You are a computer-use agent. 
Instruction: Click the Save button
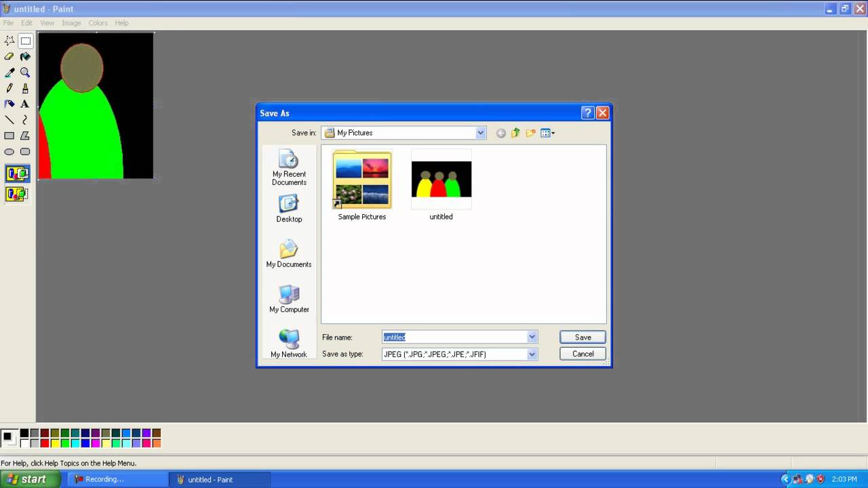click(x=583, y=337)
